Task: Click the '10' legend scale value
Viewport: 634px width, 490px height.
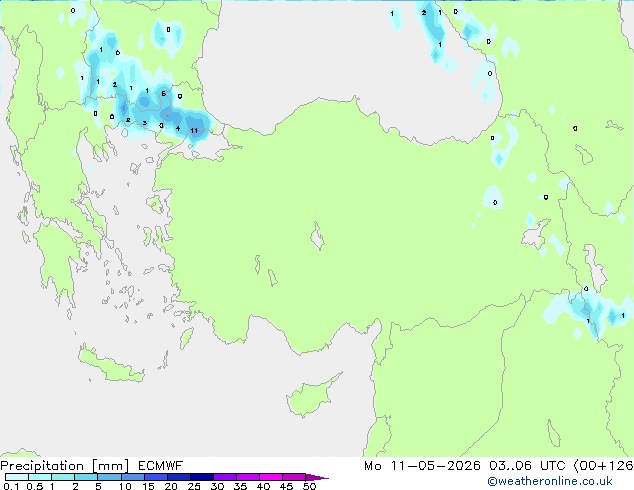Action: pyautogui.click(x=125, y=486)
